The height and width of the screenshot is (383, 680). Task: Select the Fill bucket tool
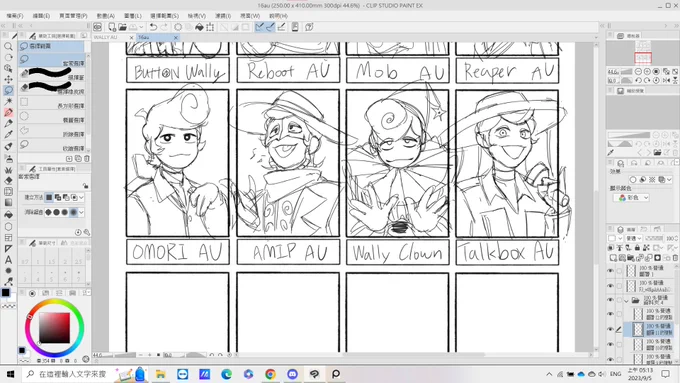click(x=8, y=214)
